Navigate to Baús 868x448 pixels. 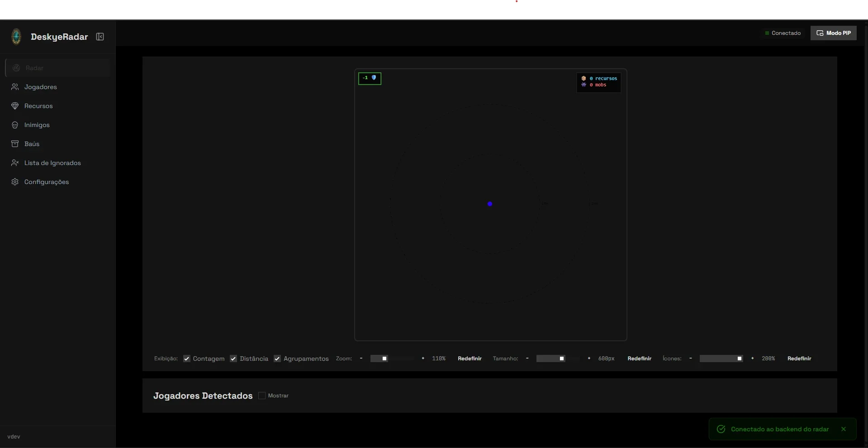tap(58, 144)
